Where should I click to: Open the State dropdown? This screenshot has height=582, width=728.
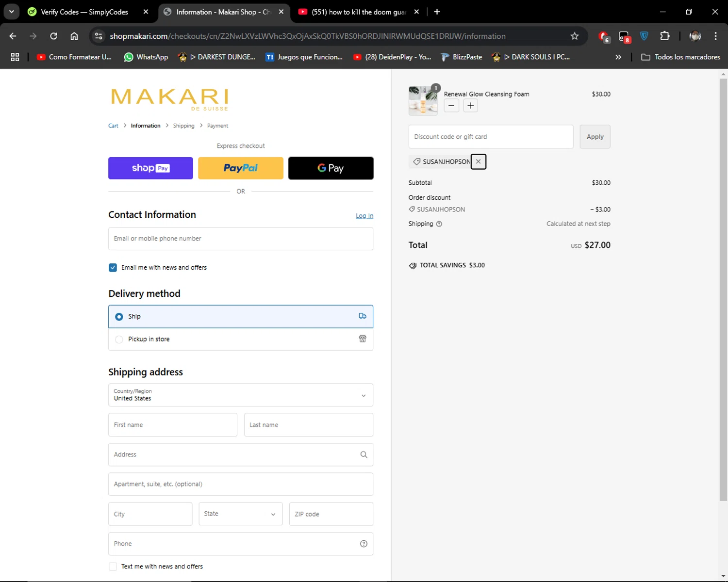241,514
